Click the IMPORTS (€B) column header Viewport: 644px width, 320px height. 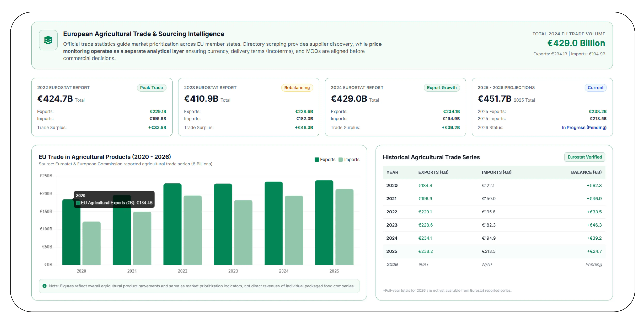point(496,172)
